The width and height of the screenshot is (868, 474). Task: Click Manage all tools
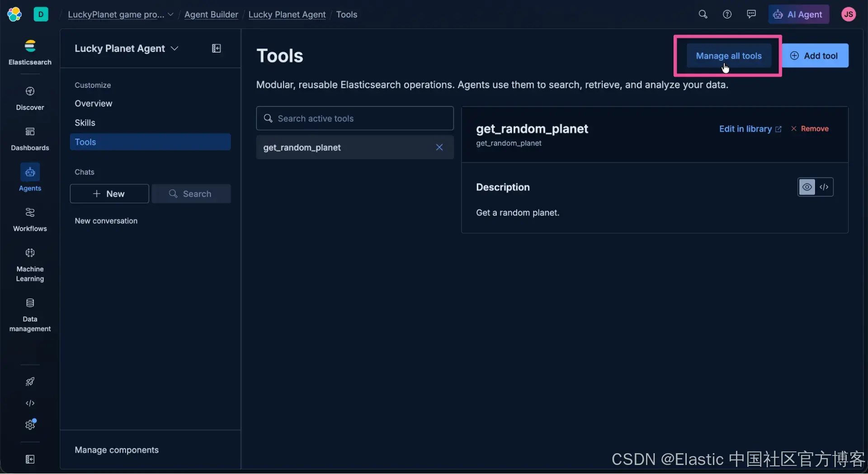point(729,56)
